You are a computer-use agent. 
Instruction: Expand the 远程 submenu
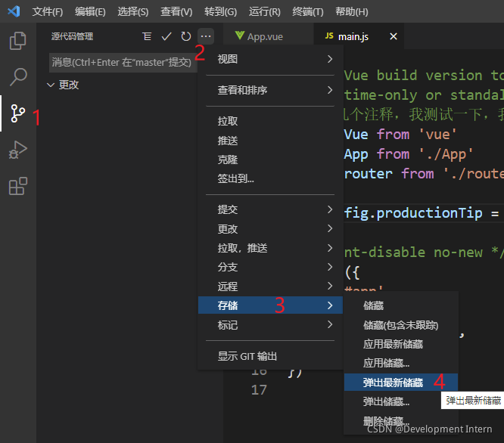coord(270,287)
